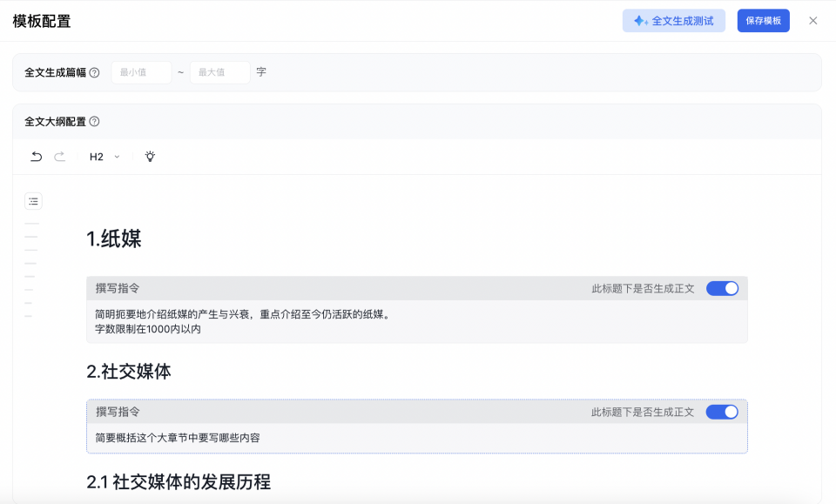Image resolution: width=836 pixels, height=504 pixels.
Task: Open the H2 heading level dropdown
Action: pyautogui.click(x=104, y=157)
